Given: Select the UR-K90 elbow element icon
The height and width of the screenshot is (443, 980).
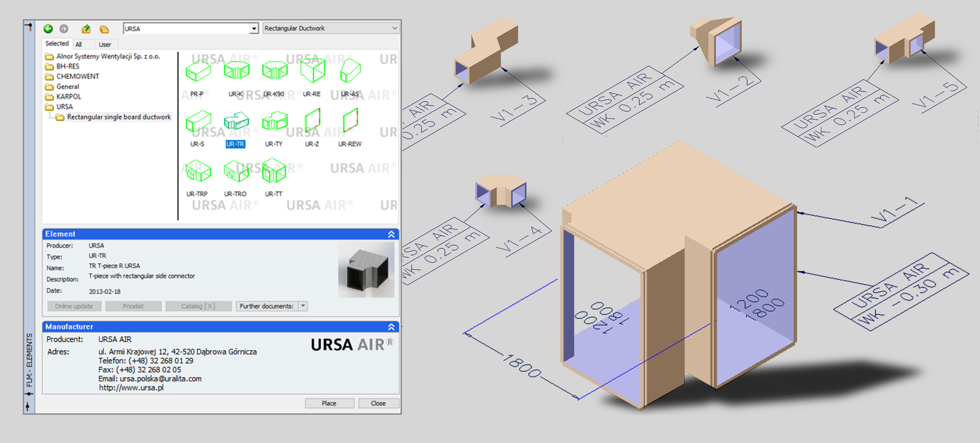Looking at the screenshot, I should (274, 71).
